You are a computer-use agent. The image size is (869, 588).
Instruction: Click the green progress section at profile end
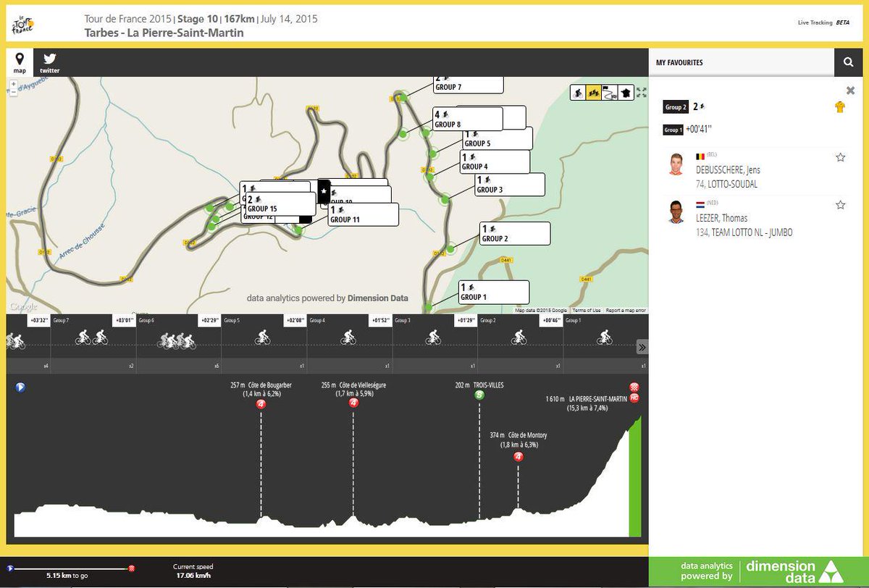(x=635, y=478)
